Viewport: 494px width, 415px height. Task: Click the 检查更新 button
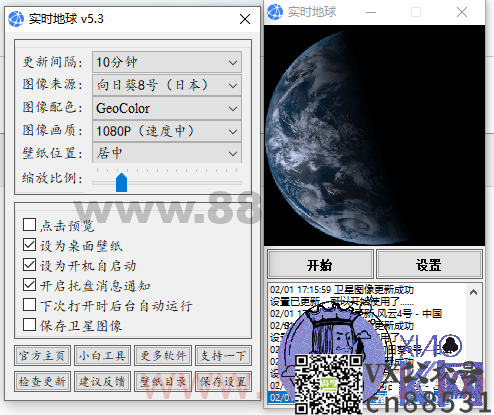(42, 381)
